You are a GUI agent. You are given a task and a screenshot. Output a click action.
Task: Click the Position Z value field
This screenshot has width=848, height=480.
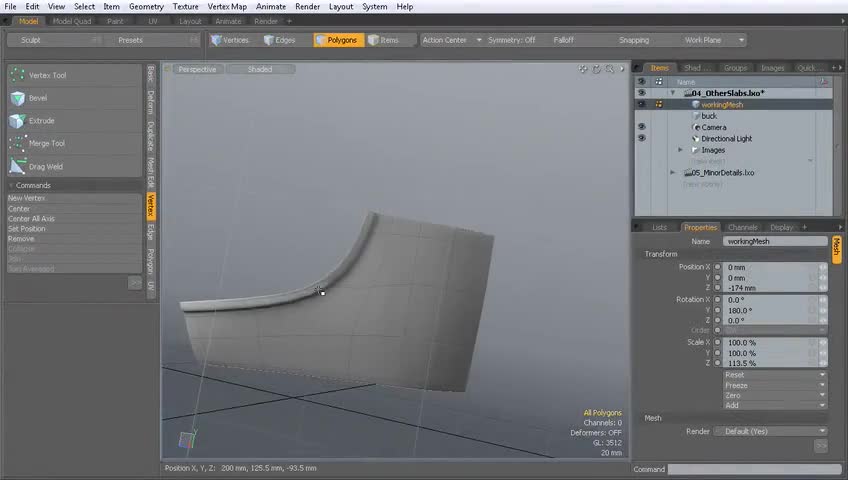(x=765, y=288)
